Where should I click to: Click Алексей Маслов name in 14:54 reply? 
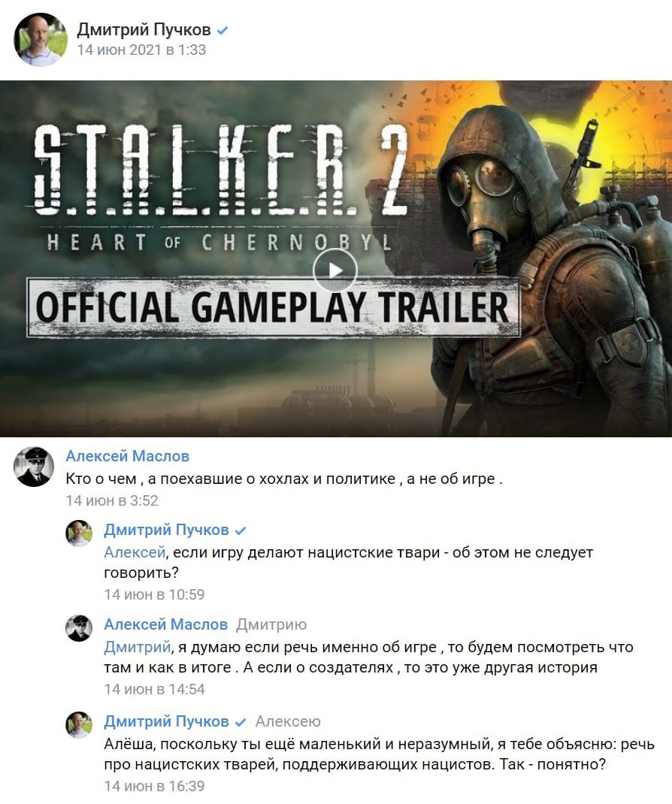pyautogui.click(x=165, y=624)
